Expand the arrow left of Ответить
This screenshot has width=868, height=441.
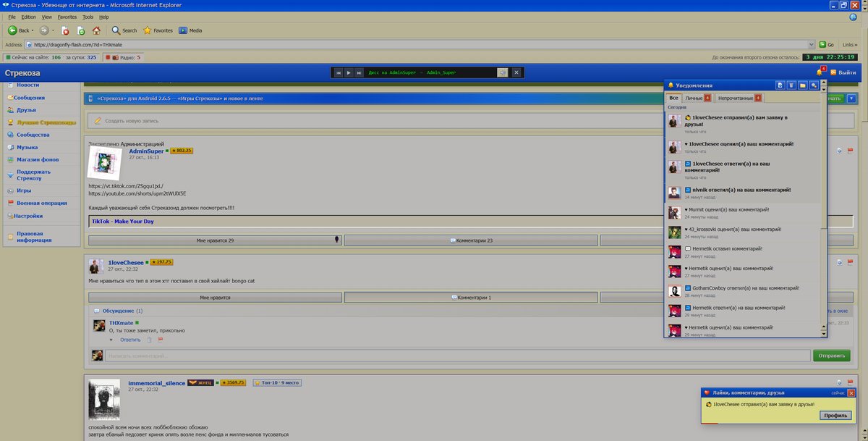(x=111, y=340)
